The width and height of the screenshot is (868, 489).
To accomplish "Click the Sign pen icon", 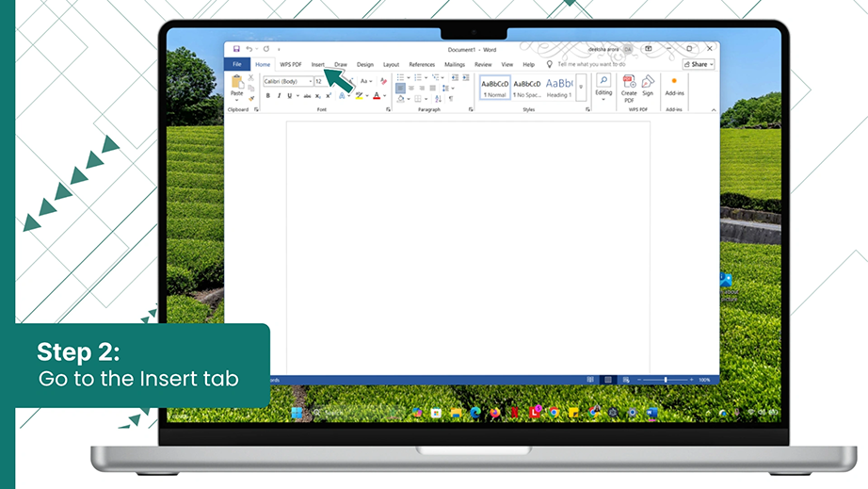I will (648, 83).
